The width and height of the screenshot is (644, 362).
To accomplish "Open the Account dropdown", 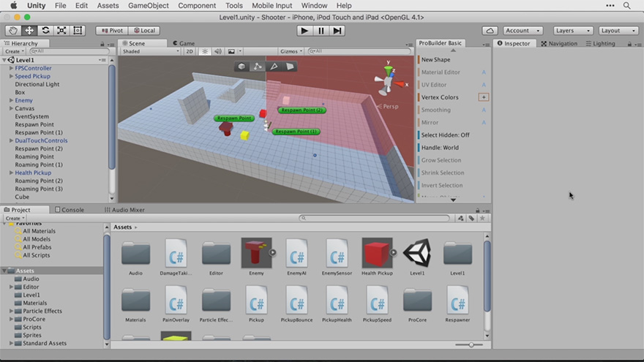I will click(x=523, y=31).
